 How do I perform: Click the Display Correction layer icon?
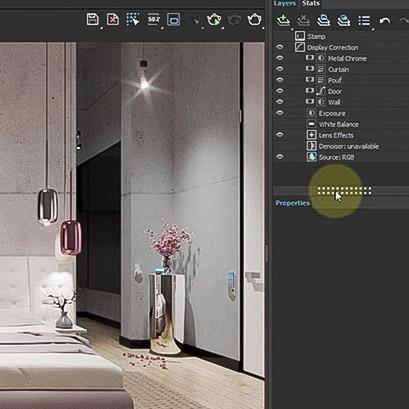click(300, 47)
